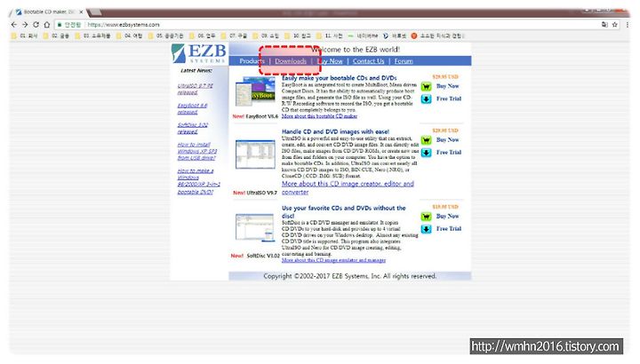Click Buy Now for SoftDisc
Image resolution: width=640 pixels, height=364 pixels.
(448, 216)
